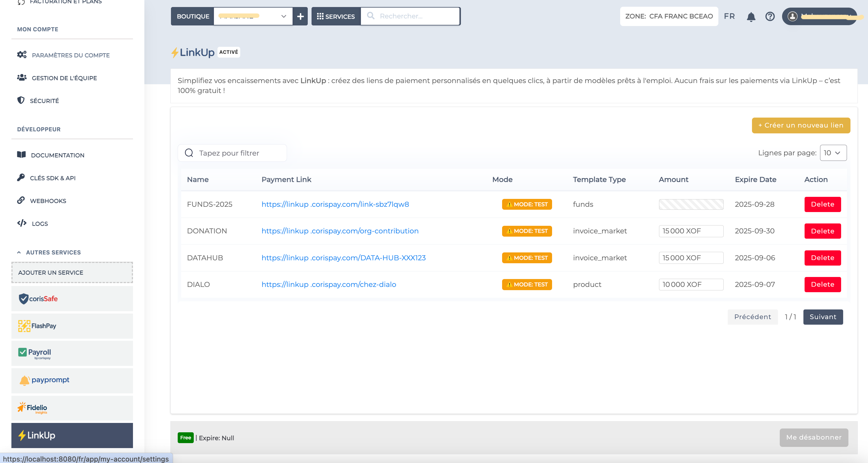The width and height of the screenshot is (868, 463).
Task: Click Créer un nouveau lien button
Action: pyautogui.click(x=800, y=125)
